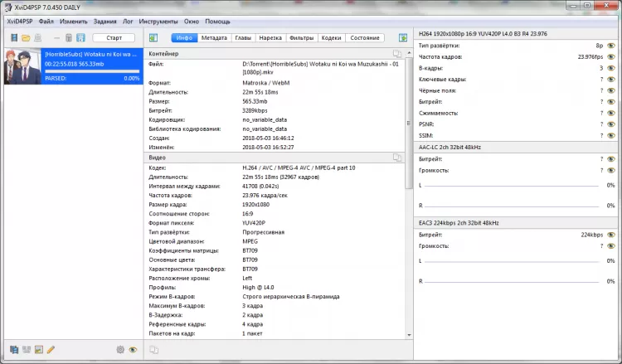622x364 pixels.
Task: Toggle the eye for AAC-LC Битрейт
Action: coord(611,159)
